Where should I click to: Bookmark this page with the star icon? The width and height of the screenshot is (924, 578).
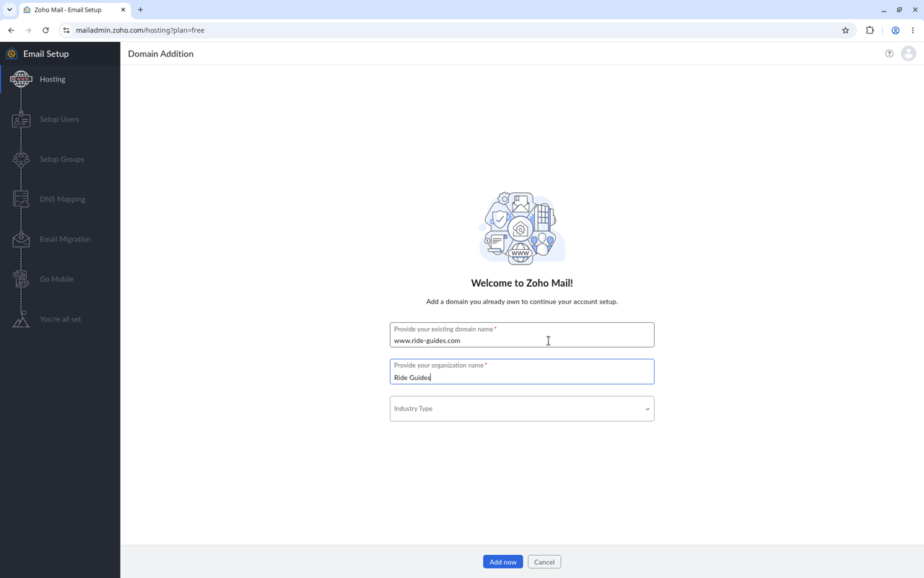845,30
